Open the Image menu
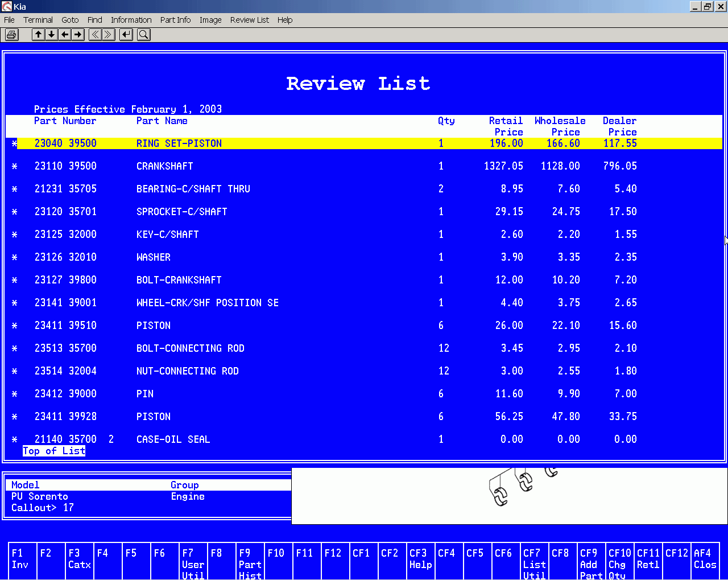 pos(210,20)
